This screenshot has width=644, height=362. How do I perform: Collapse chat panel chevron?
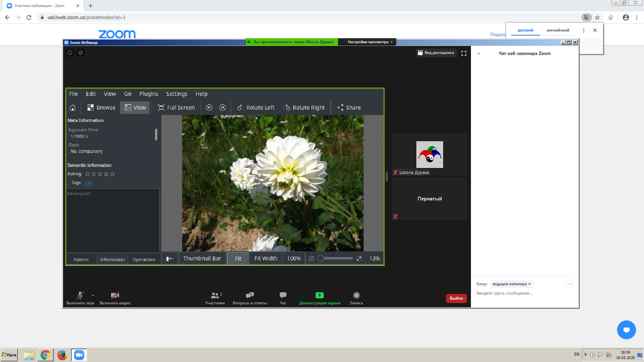tap(479, 54)
